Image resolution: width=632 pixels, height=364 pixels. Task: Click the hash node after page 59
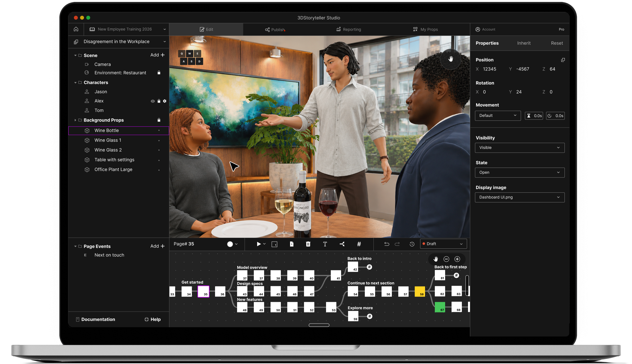pos(370,316)
